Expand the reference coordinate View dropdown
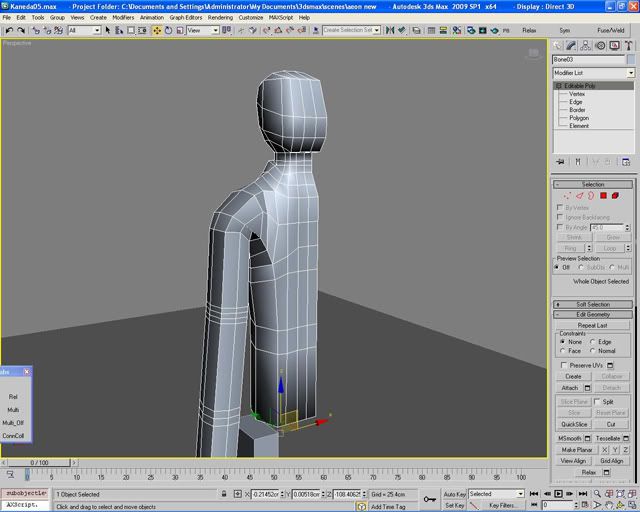Viewport: 640px width, 512px height. [x=215, y=31]
